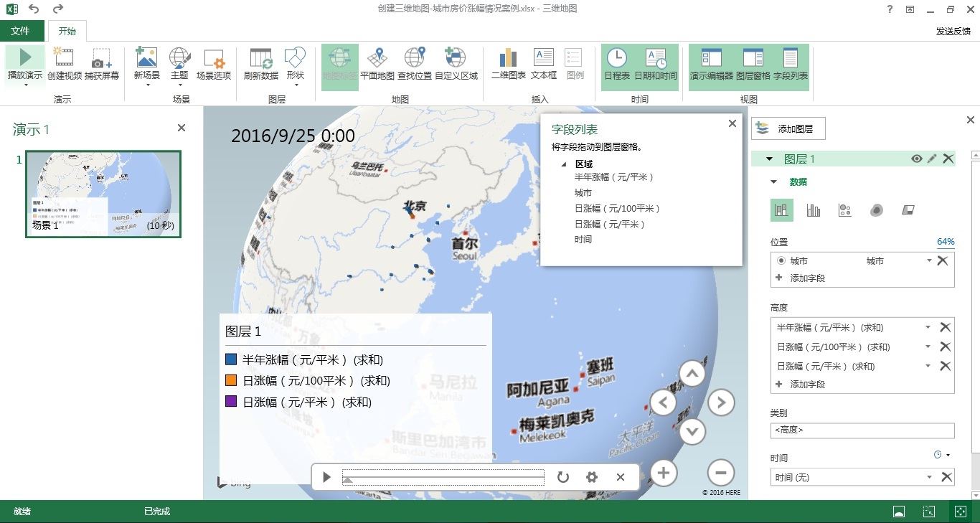The height and width of the screenshot is (523, 980).
Task: Select field 日涨幅（元/100平米）in field list
Action: tap(617, 209)
